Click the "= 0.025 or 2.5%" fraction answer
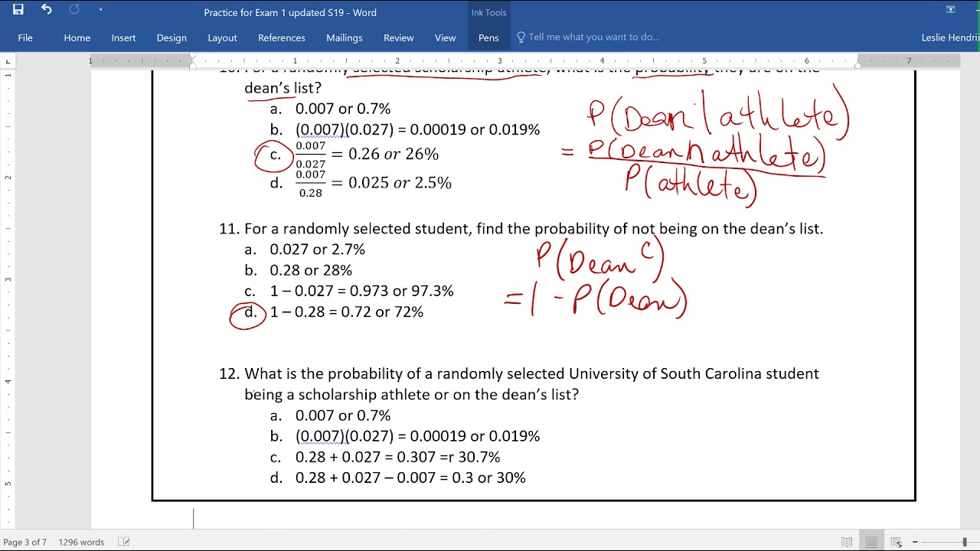Screen dimensions: 980x551 [x=374, y=183]
